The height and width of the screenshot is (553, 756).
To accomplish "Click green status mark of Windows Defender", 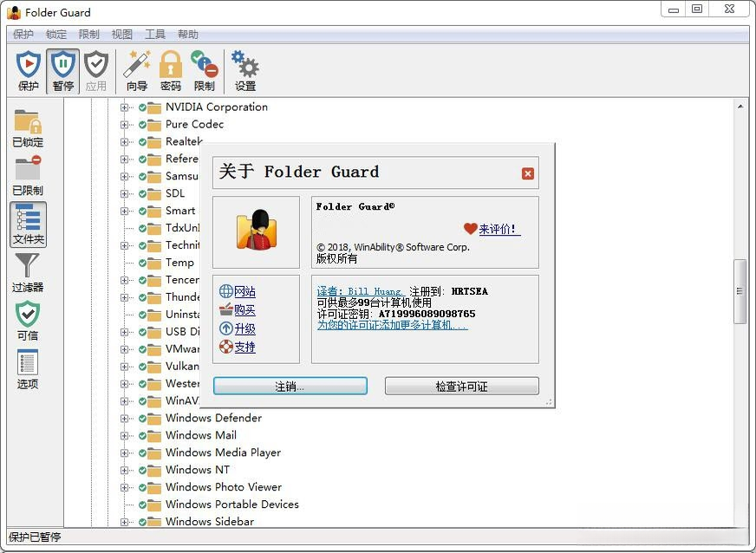I will point(142,419).
